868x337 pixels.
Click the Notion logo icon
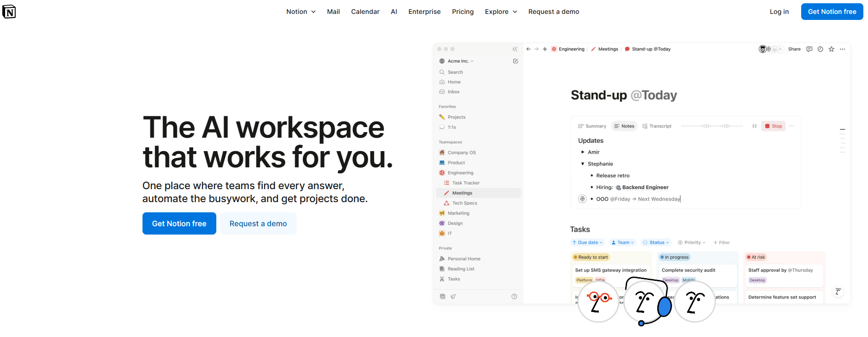(x=9, y=12)
